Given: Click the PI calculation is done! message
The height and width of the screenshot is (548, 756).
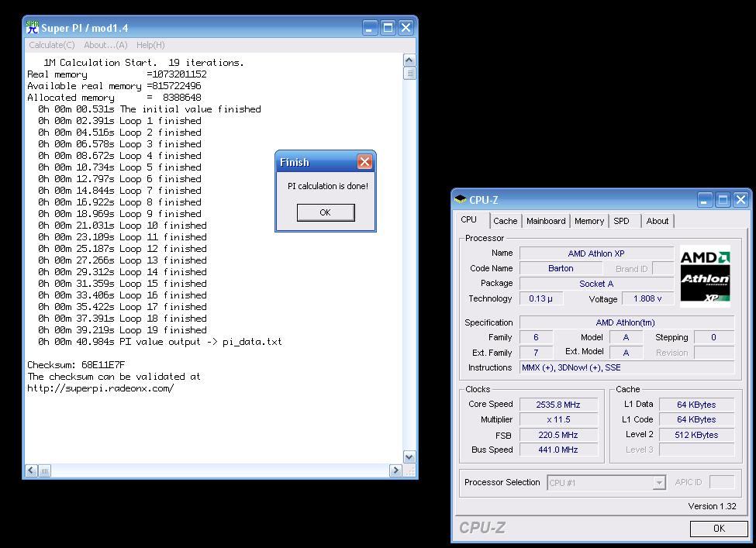Looking at the screenshot, I should 328,186.
